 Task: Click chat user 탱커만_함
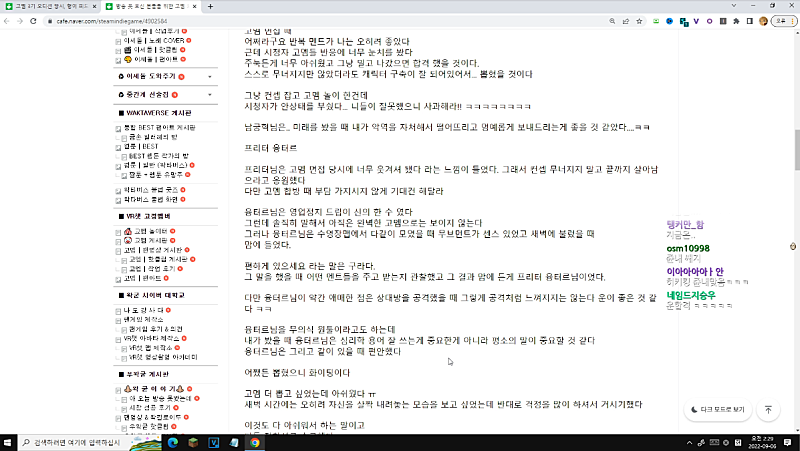[x=685, y=224]
